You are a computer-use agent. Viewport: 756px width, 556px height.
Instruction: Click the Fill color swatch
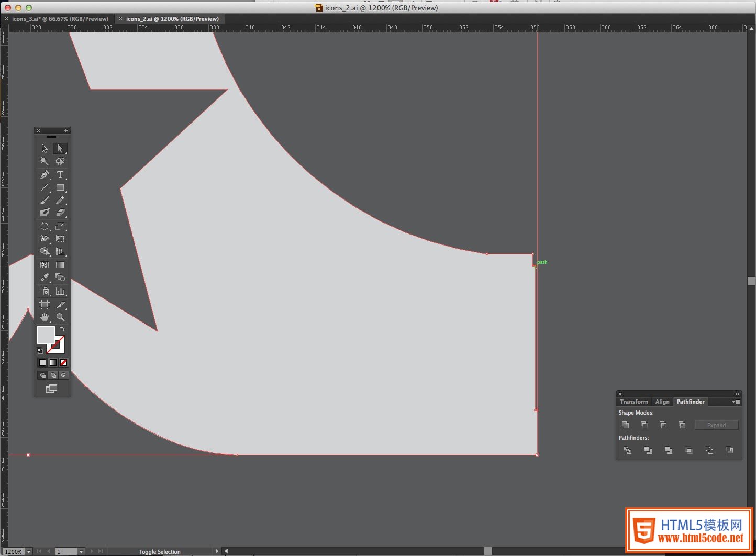pyautogui.click(x=46, y=335)
